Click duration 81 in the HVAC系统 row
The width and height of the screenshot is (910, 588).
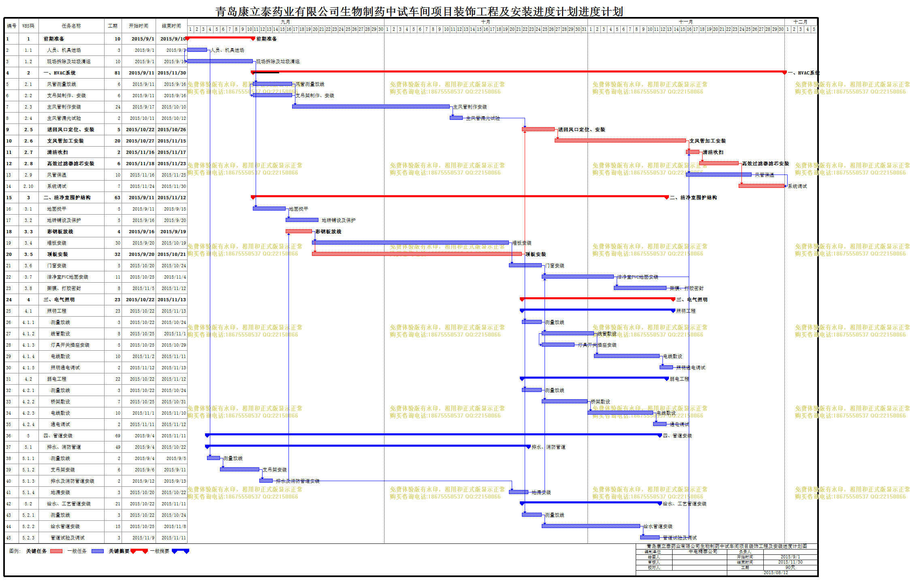coord(117,73)
